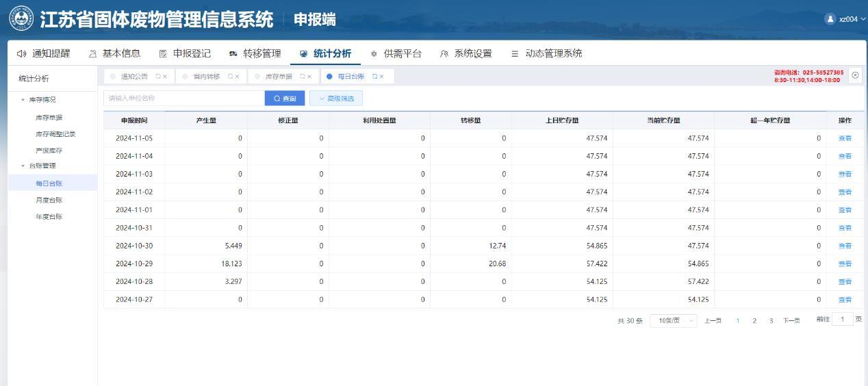Click the 系统设置 icon in top navigation
Image resolution: width=868 pixels, height=386 pixels.
click(444, 53)
